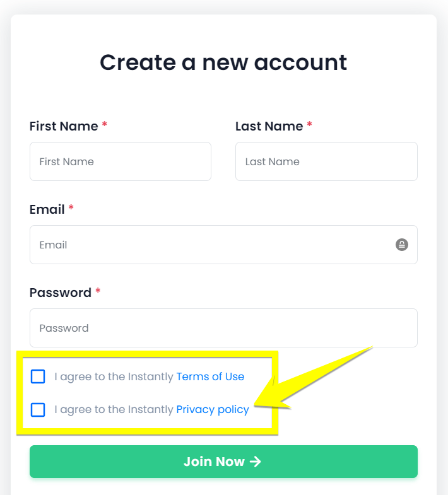
Task: Click into the Last Name text box
Action: coord(326,161)
